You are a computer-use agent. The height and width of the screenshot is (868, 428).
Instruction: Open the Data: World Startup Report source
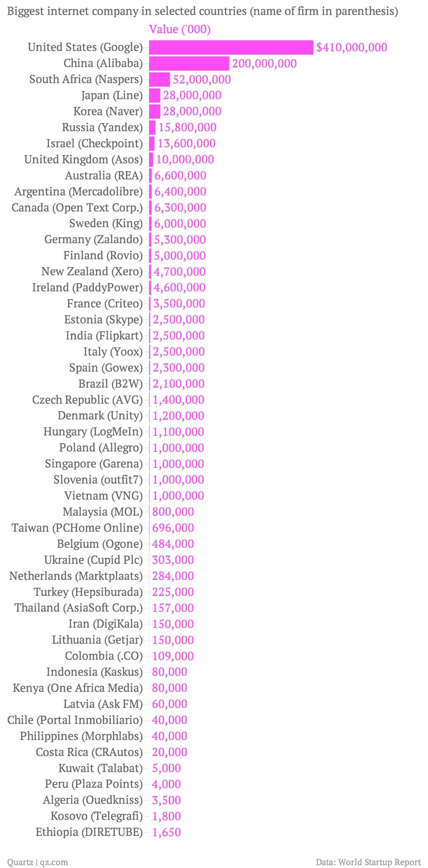tap(368, 862)
